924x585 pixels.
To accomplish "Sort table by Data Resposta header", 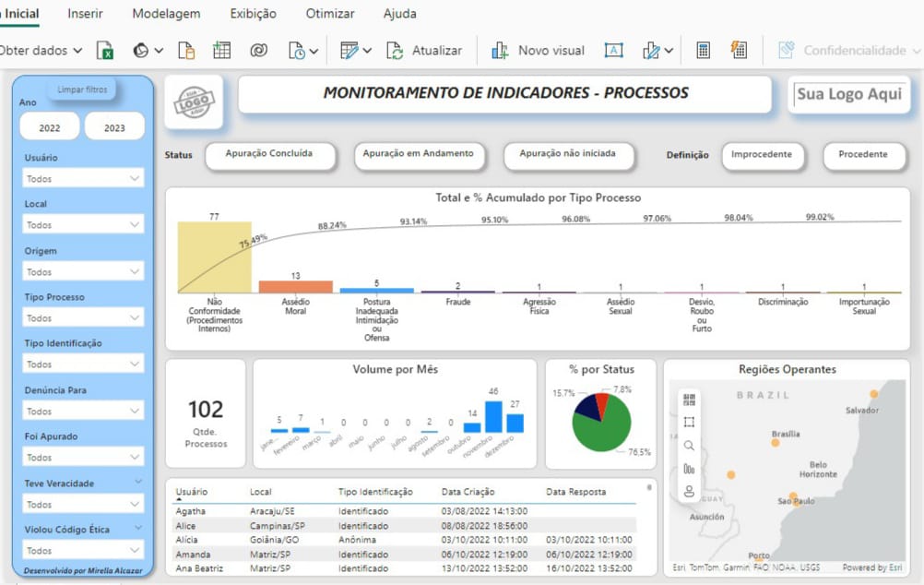I will [x=575, y=492].
